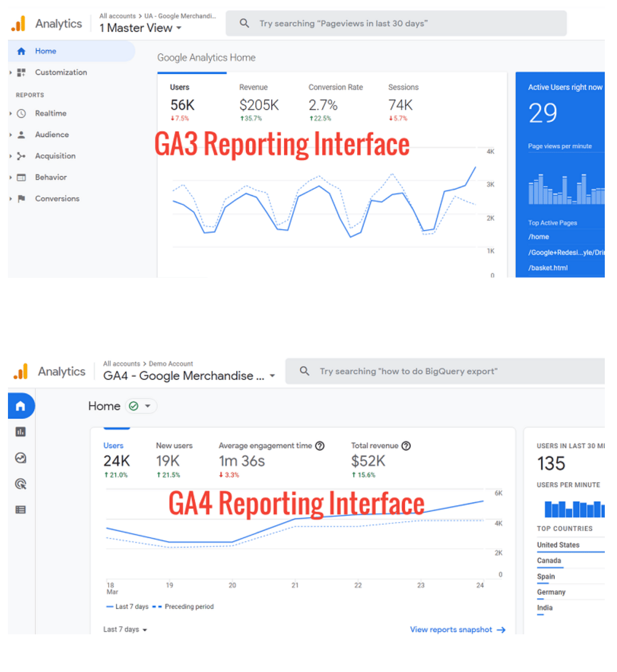Expand the Conversions reports section

click(57, 198)
